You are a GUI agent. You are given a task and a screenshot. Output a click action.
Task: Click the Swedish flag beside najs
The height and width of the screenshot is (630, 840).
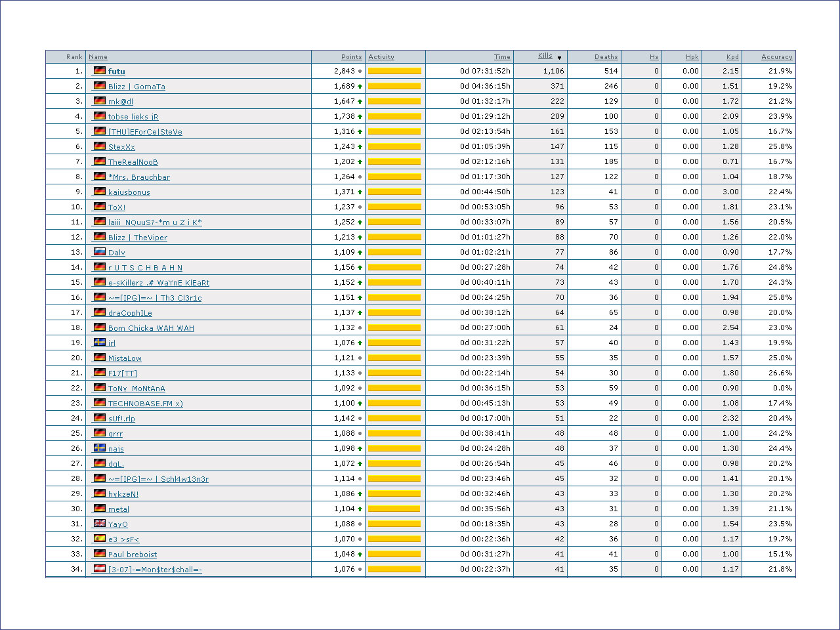click(100, 448)
